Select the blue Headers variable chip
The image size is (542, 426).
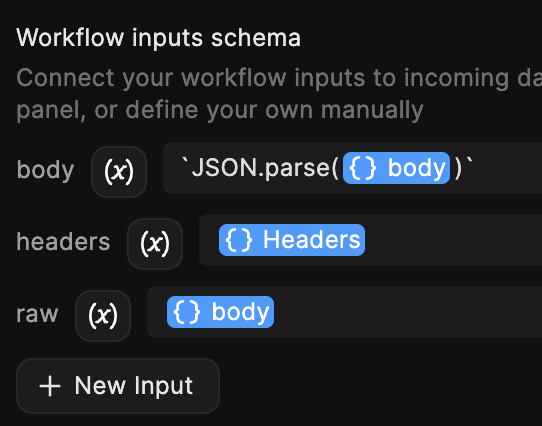click(x=292, y=240)
